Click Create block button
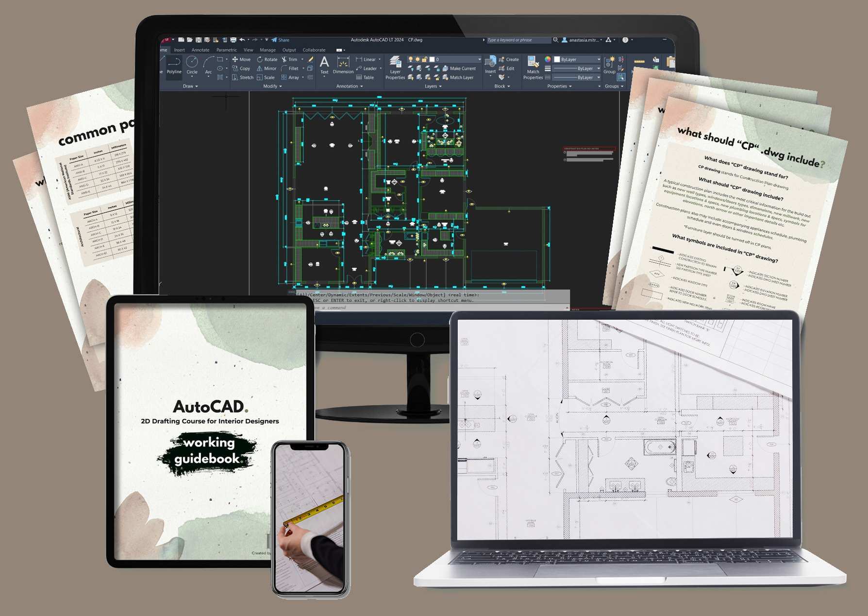This screenshot has width=868, height=616. [509, 59]
